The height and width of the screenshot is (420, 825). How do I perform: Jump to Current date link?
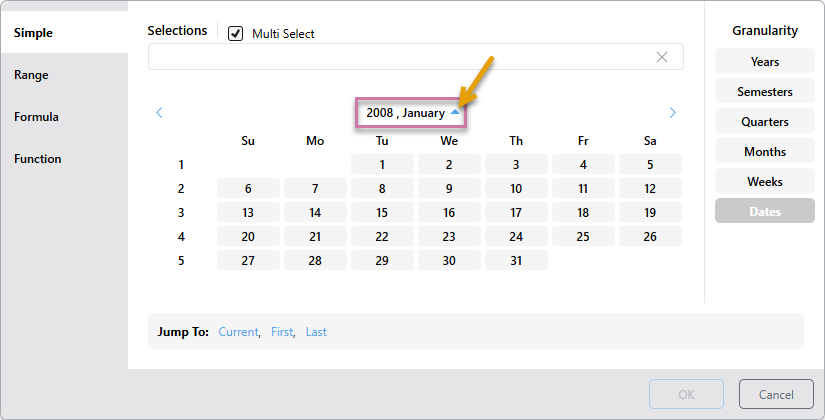[x=238, y=332]
